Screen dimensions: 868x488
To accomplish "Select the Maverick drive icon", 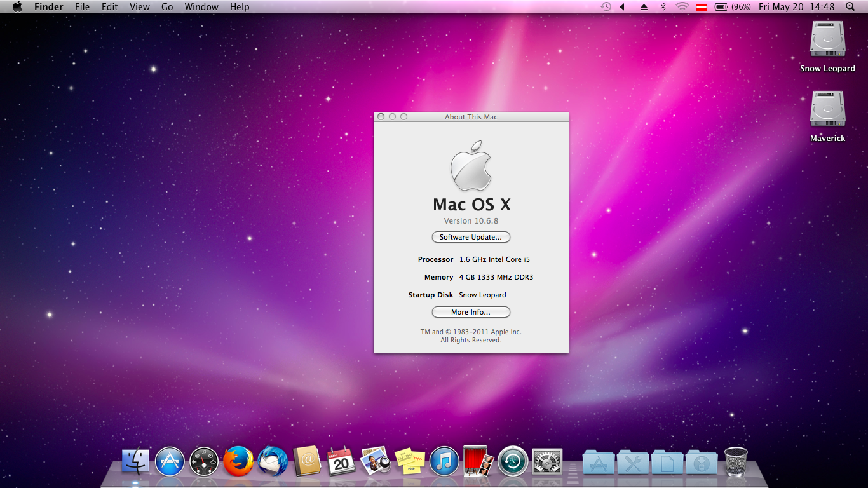I will pos(827,109).
